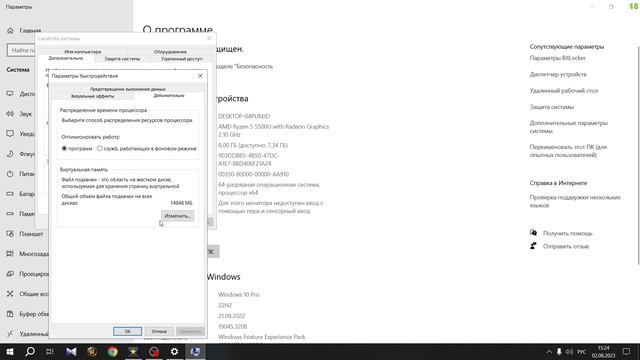
Task: Open Защита системы related link
Action: point(552,107)
